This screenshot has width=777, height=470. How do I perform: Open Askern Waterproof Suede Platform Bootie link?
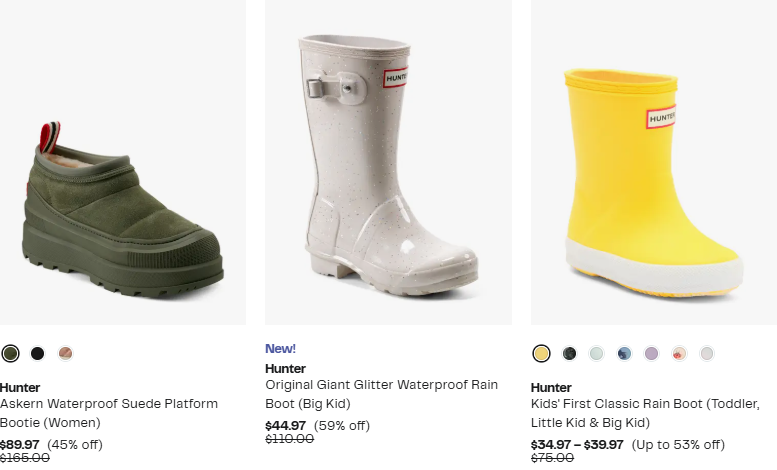tap(108, 412)
